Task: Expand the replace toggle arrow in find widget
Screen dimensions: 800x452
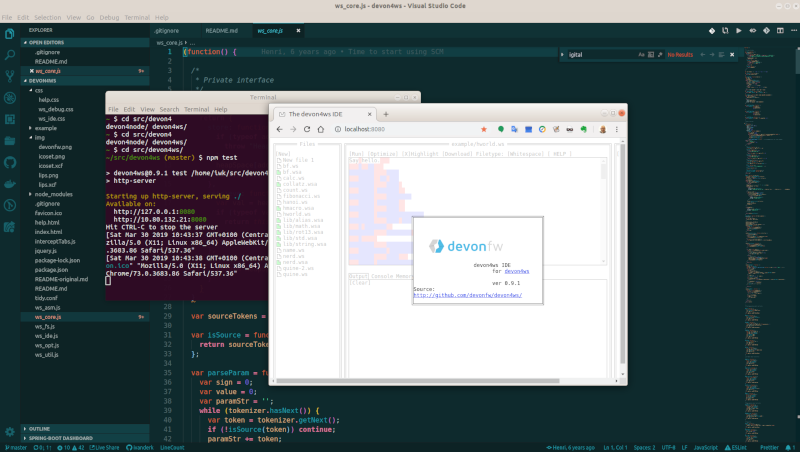Action: [562, 55]
